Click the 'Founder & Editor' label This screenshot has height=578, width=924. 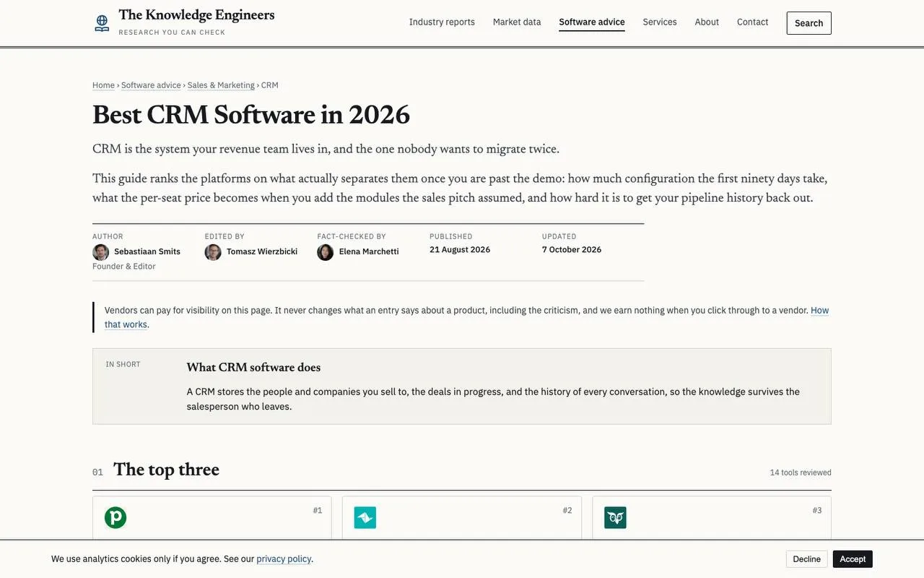tap(124, 267)
